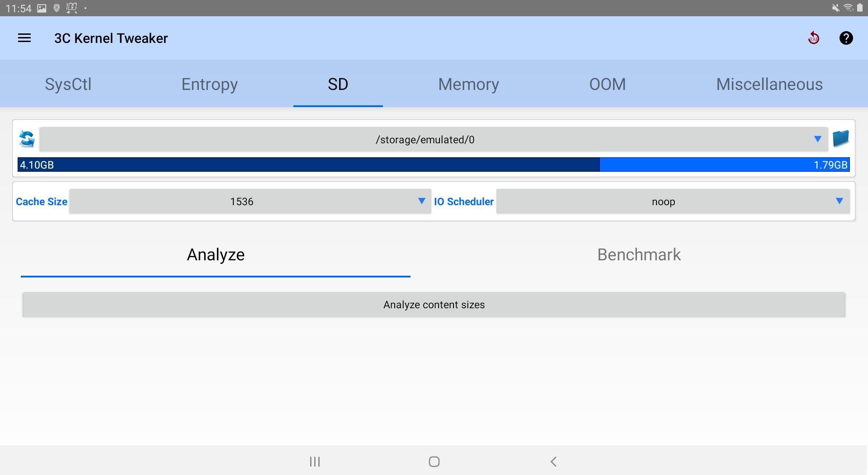Image resolution: width=868 pixels, height=475 pixels.
Task: Tap the used space 4.10GB bar
Action: click(x=308, y=165)
